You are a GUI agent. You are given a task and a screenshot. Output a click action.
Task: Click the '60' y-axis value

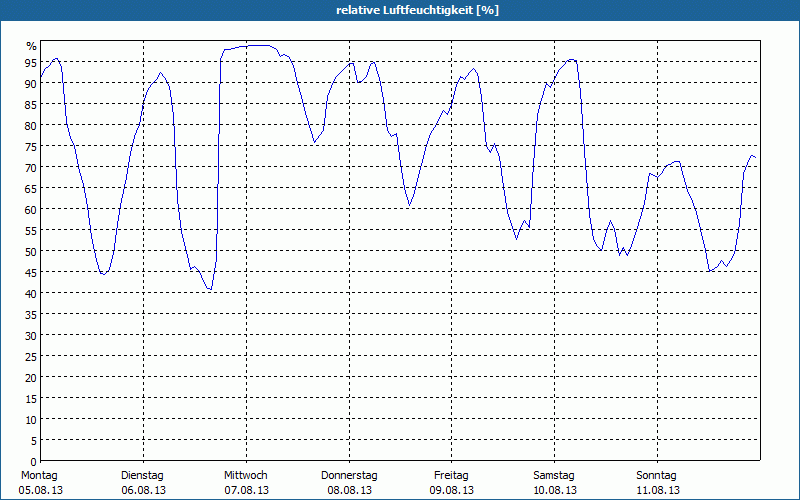point(31,210)
